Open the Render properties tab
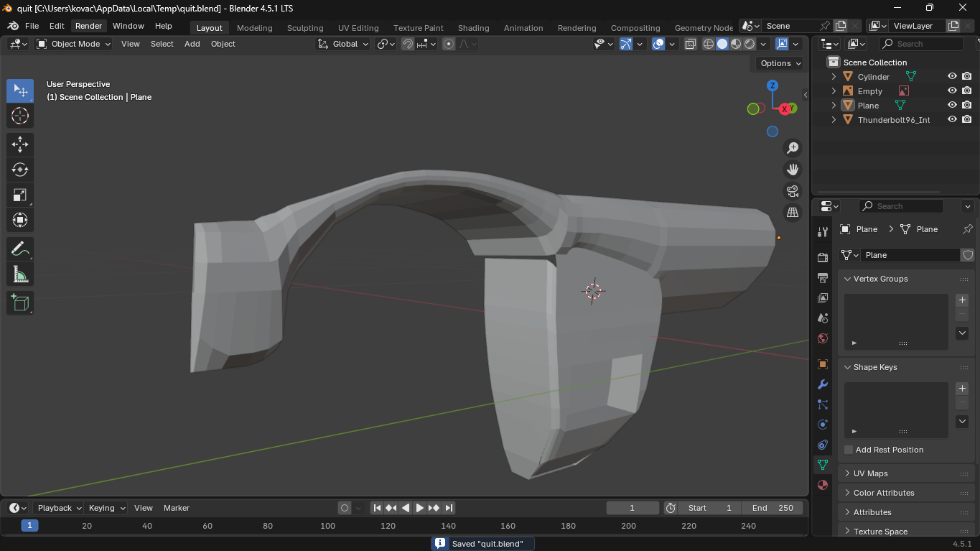This screenshot has height=551, width=980. pyautogui.click(x=823, y=257)
